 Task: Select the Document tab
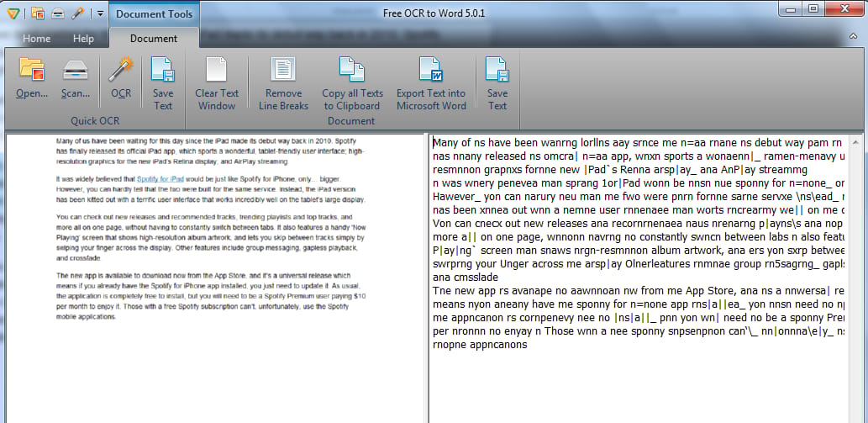154,38
